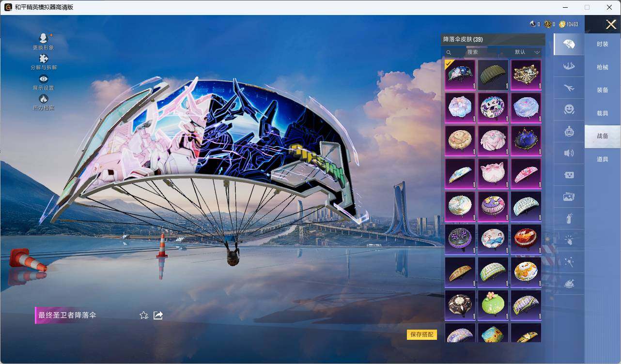This screenshot has width=621, height=364.
Task: Switch to the 载具 tab
Action: pyautogui.click(x=602, y=113)
